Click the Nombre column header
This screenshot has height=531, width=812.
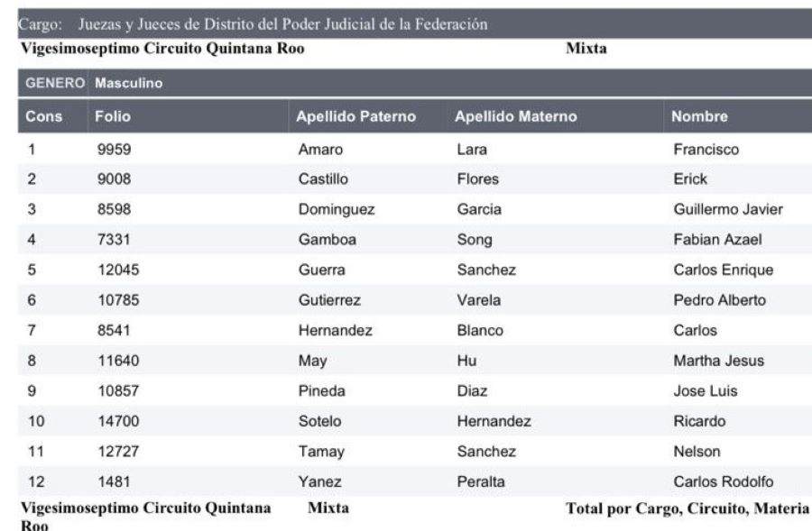pyautogui.click(x=699, y=116)
